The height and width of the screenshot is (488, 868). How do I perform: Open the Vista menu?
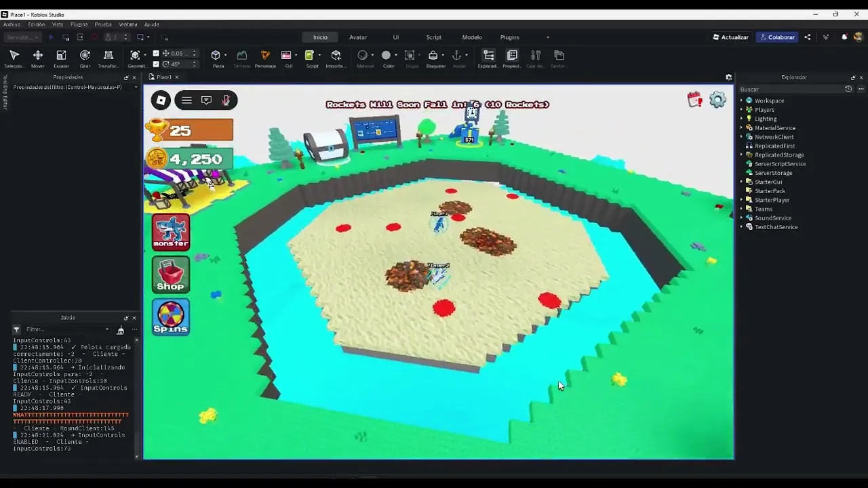58,24
